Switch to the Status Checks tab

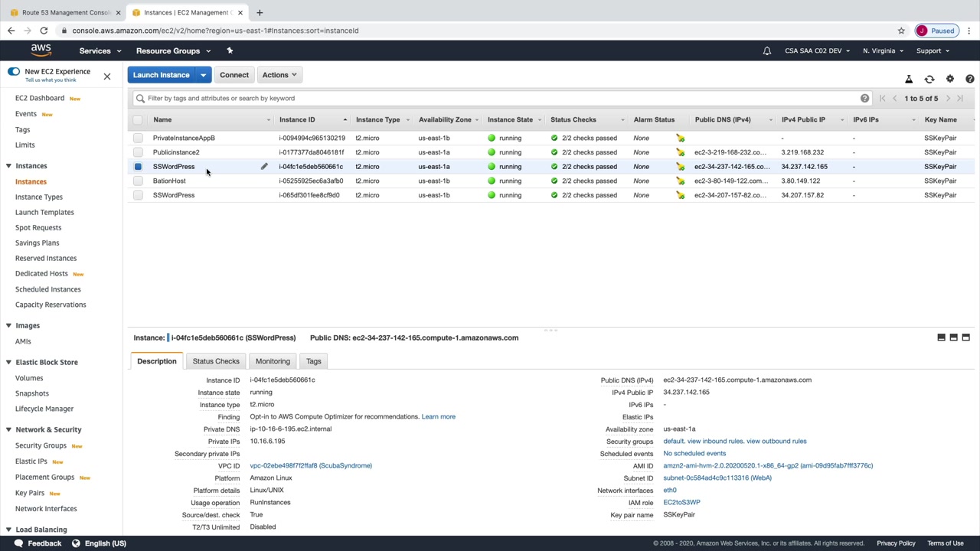coord(216,361)
